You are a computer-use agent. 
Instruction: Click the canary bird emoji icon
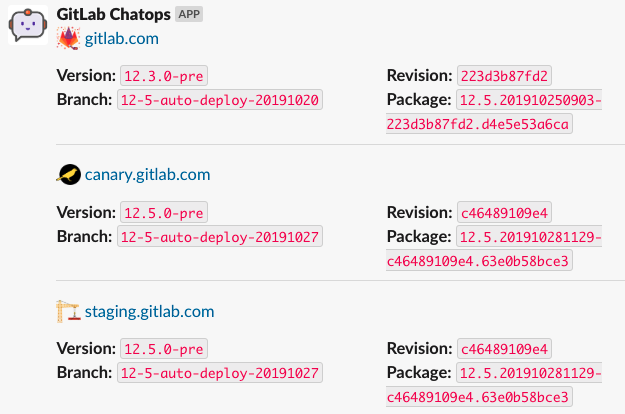(x=69, y=175)
